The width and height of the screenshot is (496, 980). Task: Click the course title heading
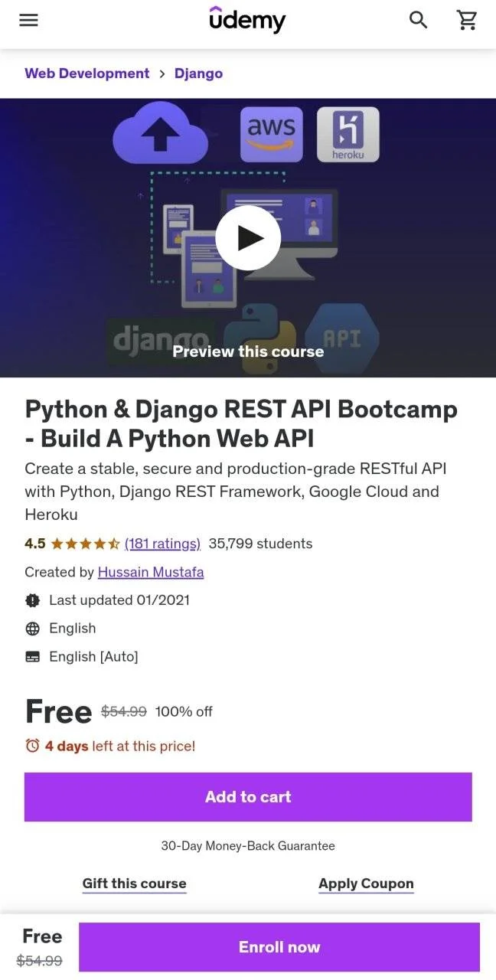(x=241, y=423)
